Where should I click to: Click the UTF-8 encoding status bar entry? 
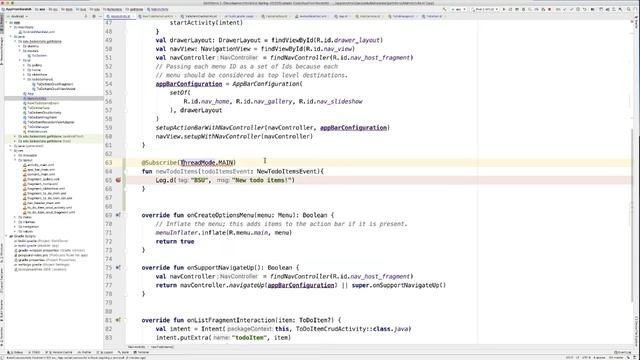click(x=586, y=358)
